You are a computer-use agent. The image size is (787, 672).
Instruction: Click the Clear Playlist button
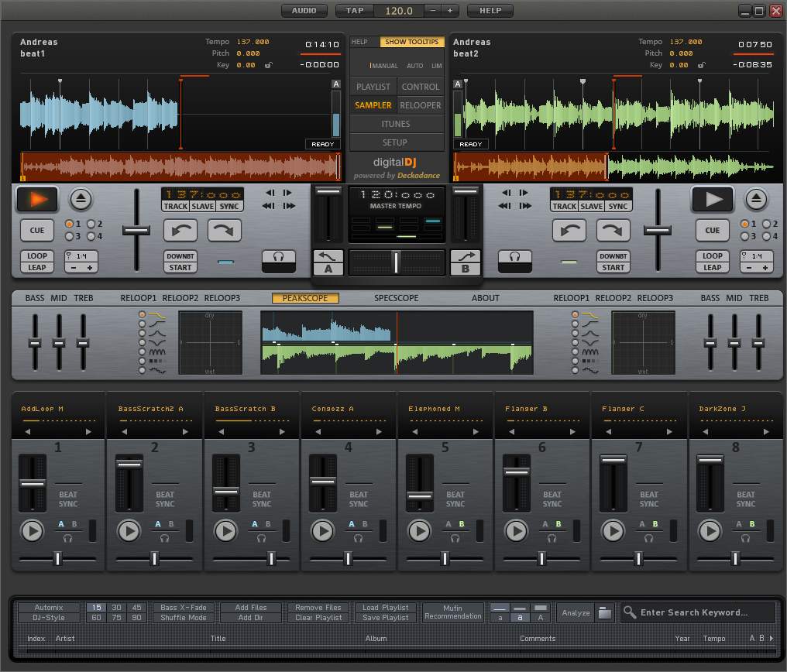coord(318,618)
